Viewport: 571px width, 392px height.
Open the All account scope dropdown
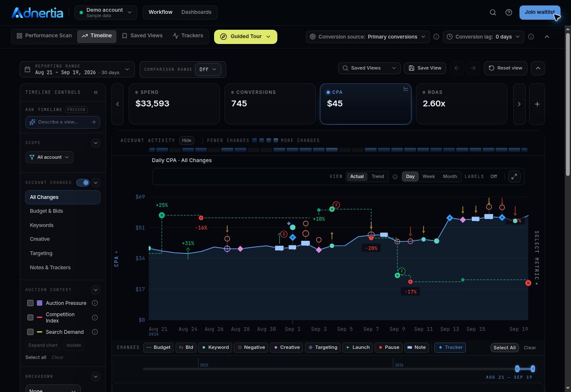(x=49, y=157)
